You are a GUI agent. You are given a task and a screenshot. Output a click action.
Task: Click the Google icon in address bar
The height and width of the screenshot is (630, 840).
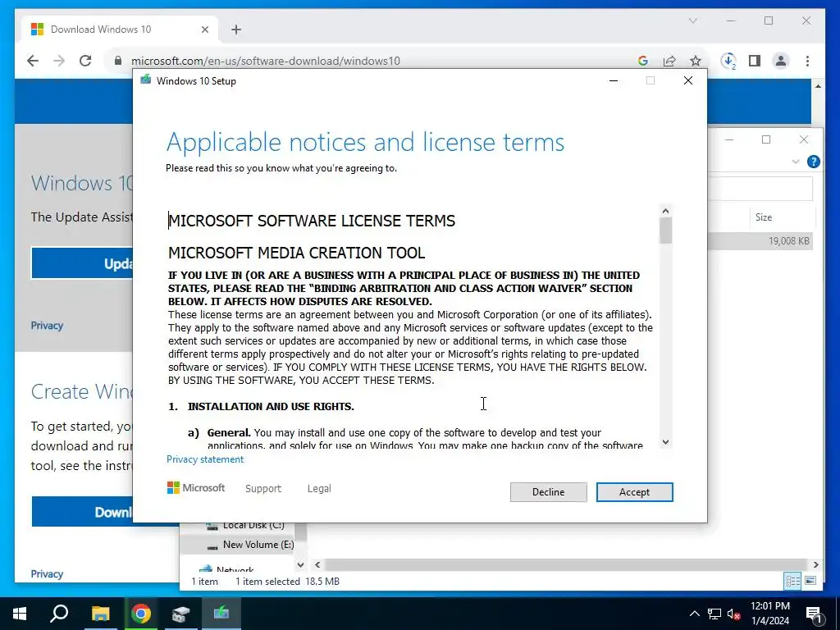[x=643, y=61]
